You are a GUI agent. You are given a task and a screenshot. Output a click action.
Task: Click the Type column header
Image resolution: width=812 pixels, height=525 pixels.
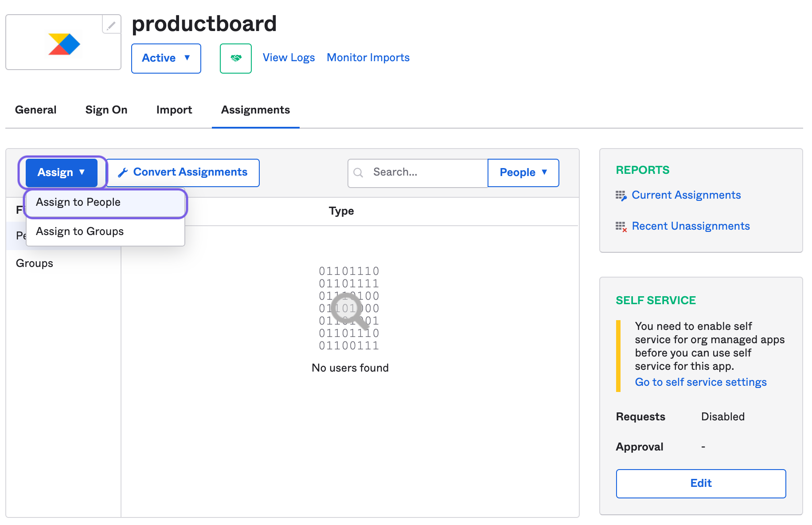coord(341,211)
